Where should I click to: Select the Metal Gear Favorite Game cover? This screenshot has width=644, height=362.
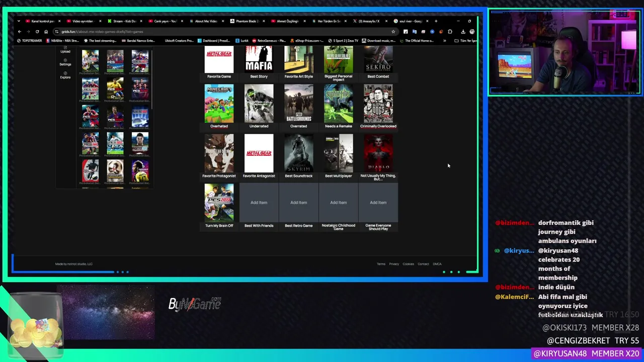[x=219, y=59]
